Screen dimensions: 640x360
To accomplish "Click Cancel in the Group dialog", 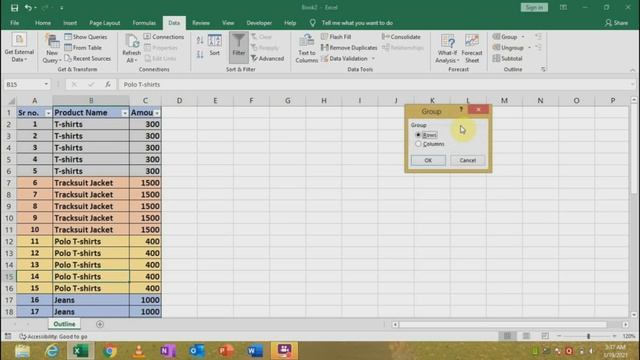I will (x=467, y=160).
